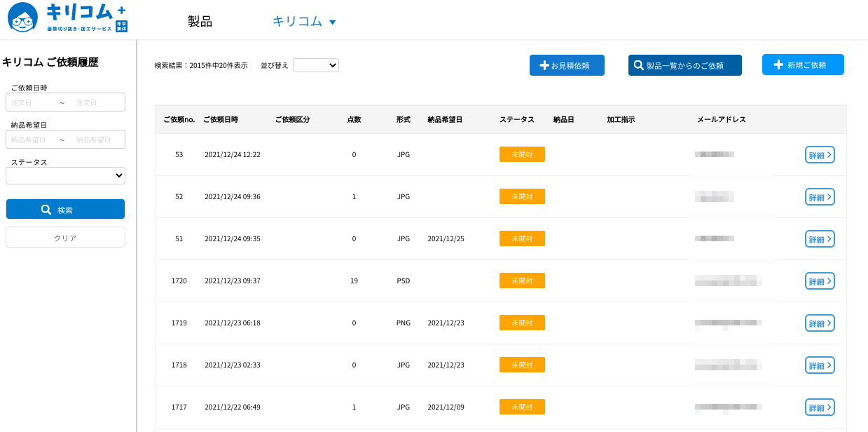This screenshot has width=868, height=432.
Task: Click delivery date 2021/12/09
Action: click(446, 407)
